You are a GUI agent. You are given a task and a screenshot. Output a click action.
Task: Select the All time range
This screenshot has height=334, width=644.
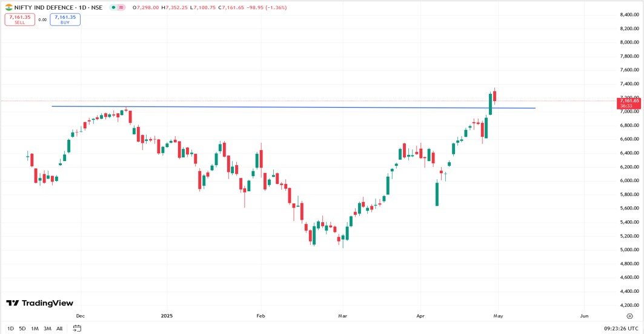point(59,329)
